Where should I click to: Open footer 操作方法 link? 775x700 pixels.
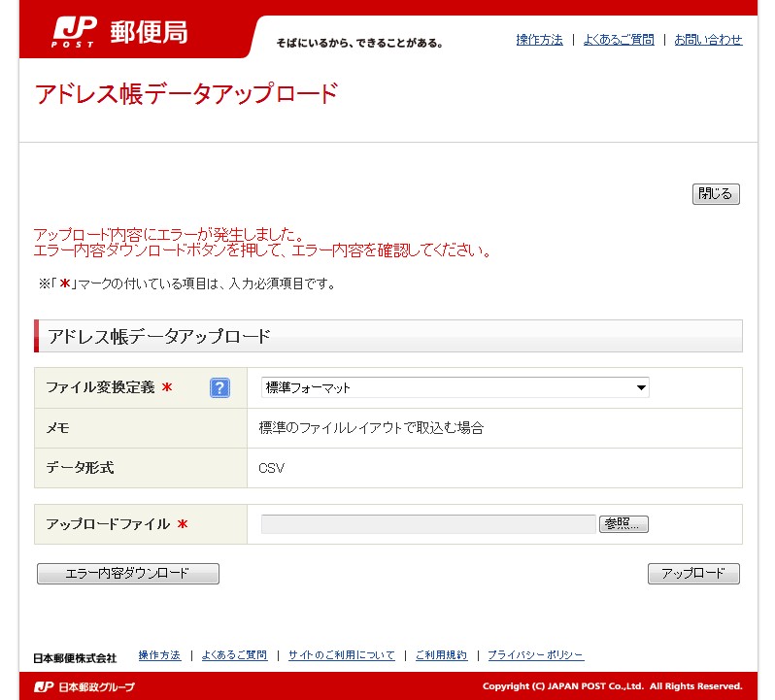pos(159,655)
